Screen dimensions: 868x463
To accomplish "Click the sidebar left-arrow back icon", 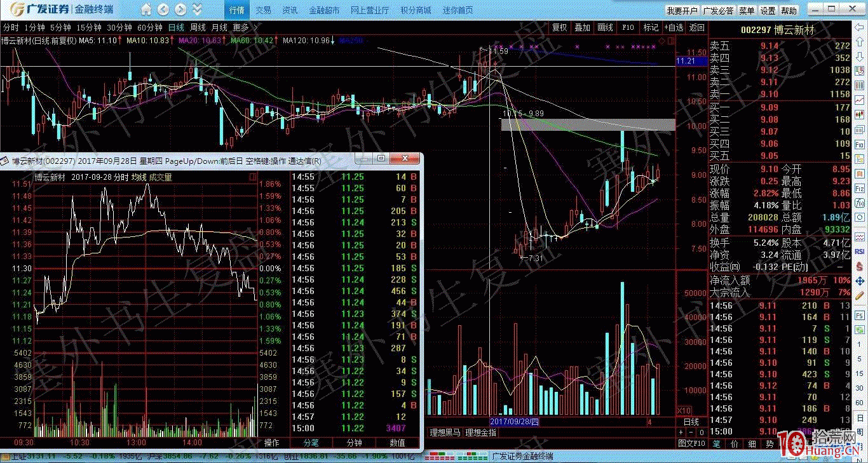I will tap(860, 29).
